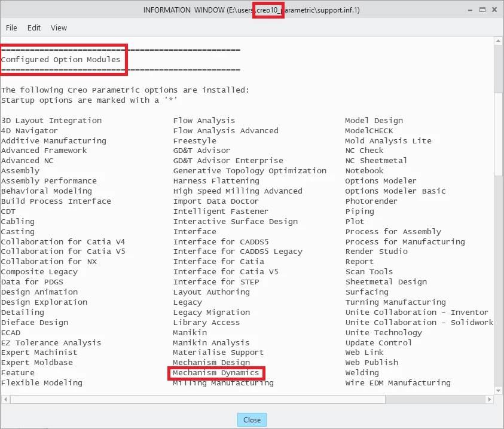Click the 'Cabling' entry
Viewport: 504px width, 429px height.
tap(18, 222)
